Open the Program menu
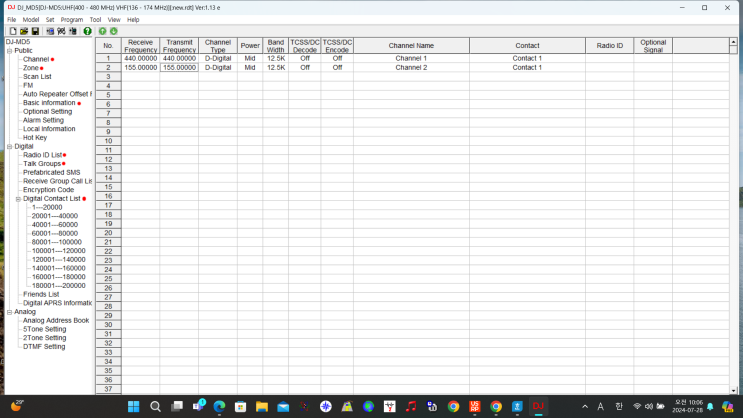 point(72,20)
